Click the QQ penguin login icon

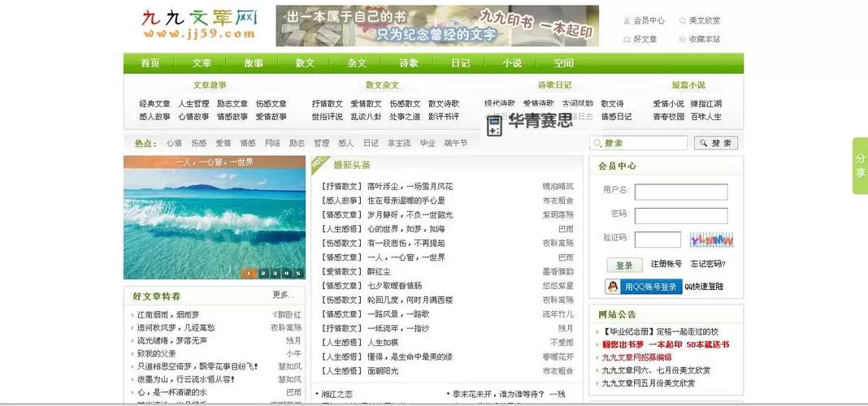click(614, 287)
